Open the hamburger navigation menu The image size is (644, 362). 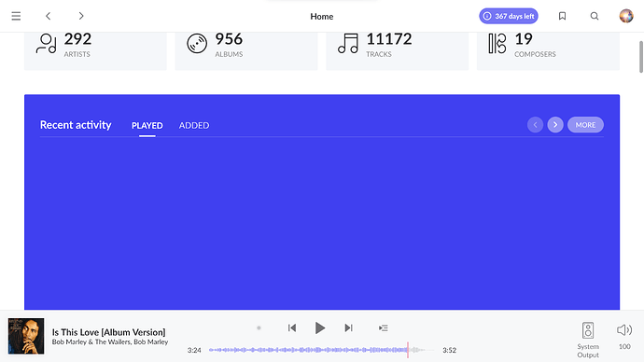click(x=16, y=16)
